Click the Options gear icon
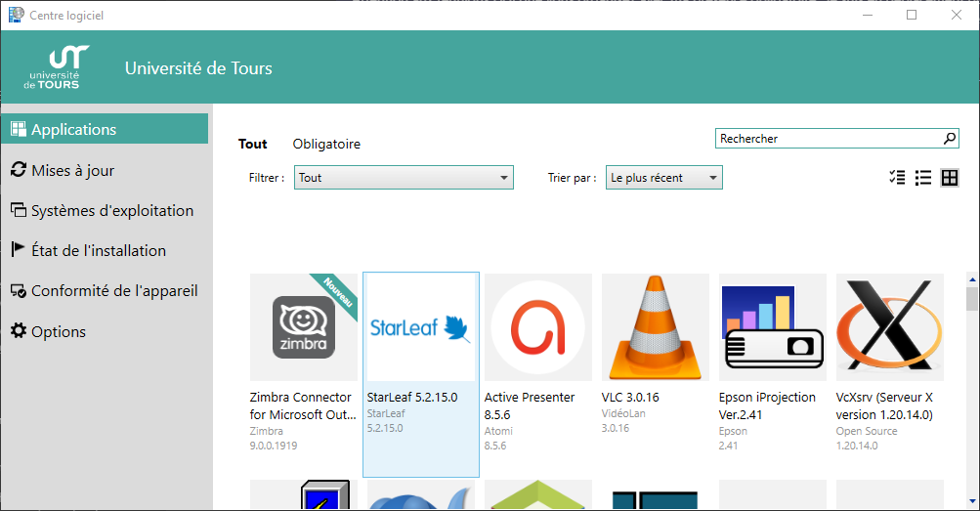This screenshot has height=511, width=980. tap(19, 330)
